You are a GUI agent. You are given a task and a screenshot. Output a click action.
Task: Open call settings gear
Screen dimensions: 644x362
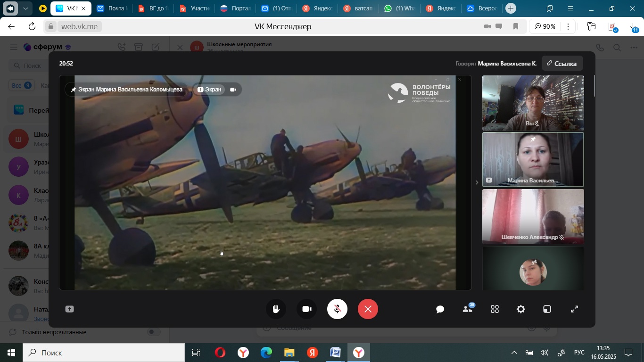coord(521,309)
